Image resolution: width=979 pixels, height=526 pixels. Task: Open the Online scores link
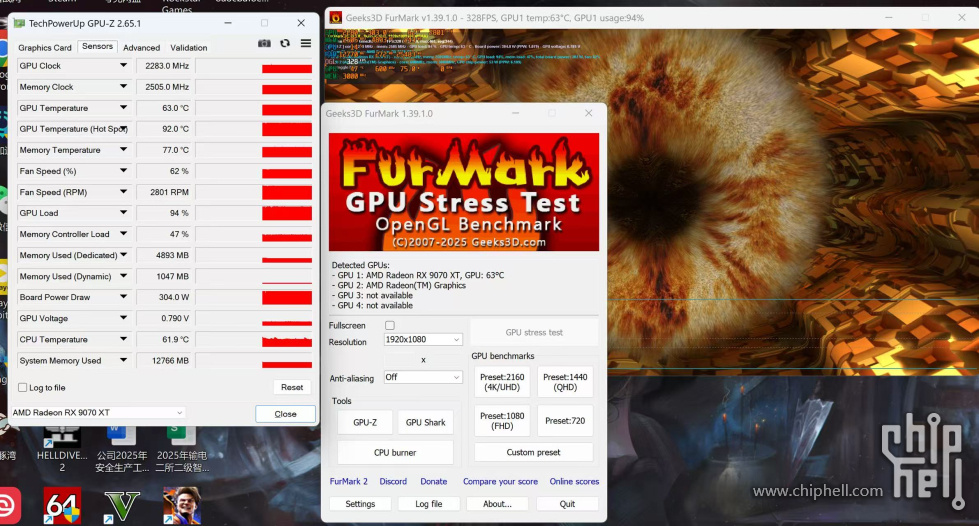point(574,481)
